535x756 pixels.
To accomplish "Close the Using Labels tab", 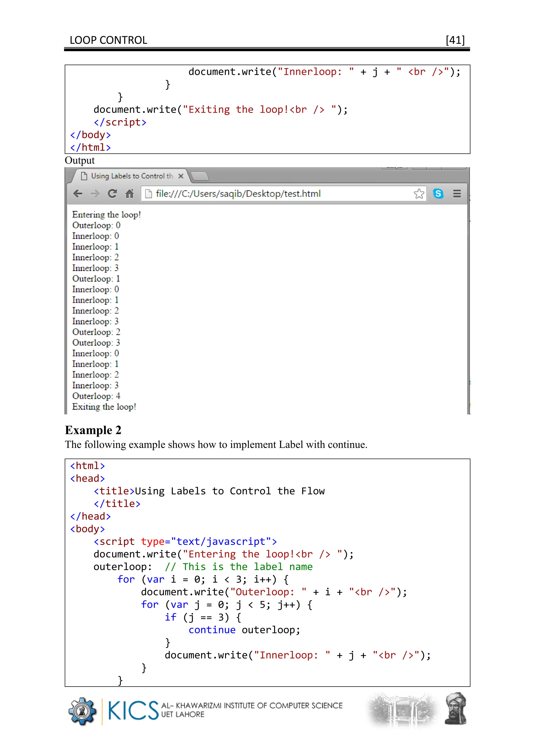I will 181,176.
